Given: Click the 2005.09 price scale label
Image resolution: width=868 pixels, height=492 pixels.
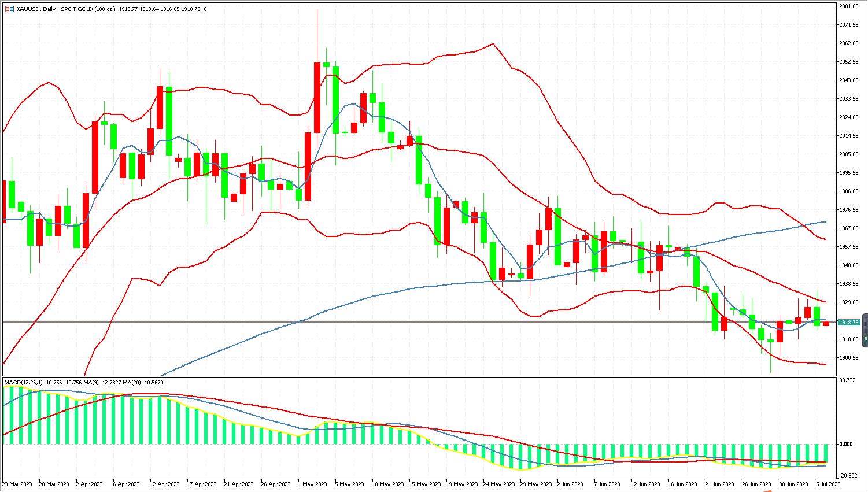Looking at the screenshot, I should [849, 154].
